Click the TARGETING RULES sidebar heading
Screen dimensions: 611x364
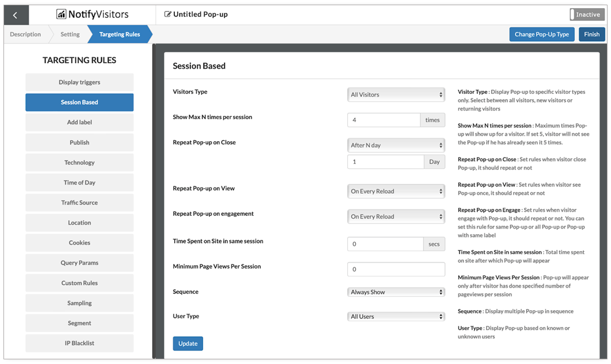(x=79, y=60)
